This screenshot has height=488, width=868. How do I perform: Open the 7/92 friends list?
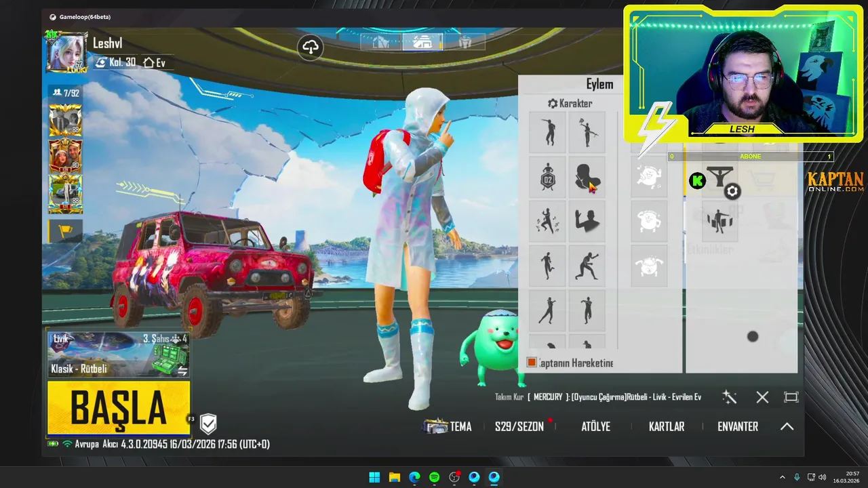pos(66,93)
